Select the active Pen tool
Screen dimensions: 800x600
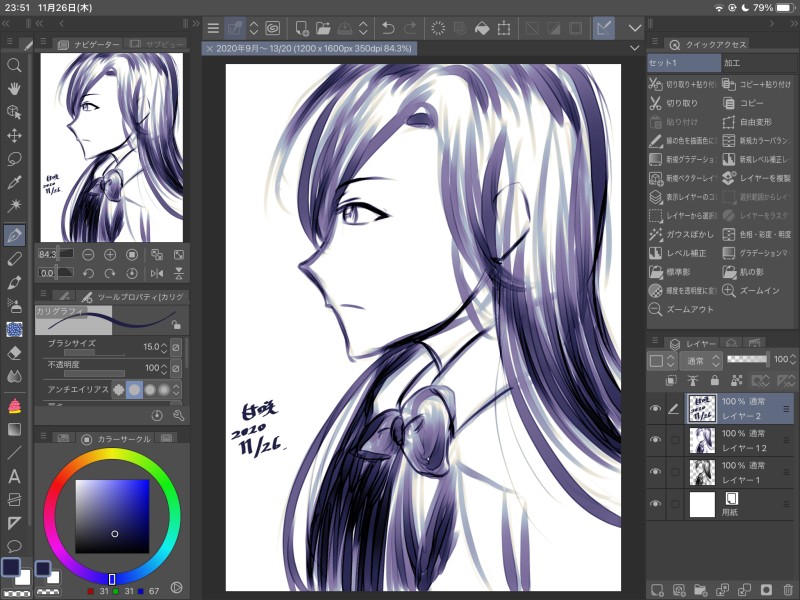click(x=14, y=235)
